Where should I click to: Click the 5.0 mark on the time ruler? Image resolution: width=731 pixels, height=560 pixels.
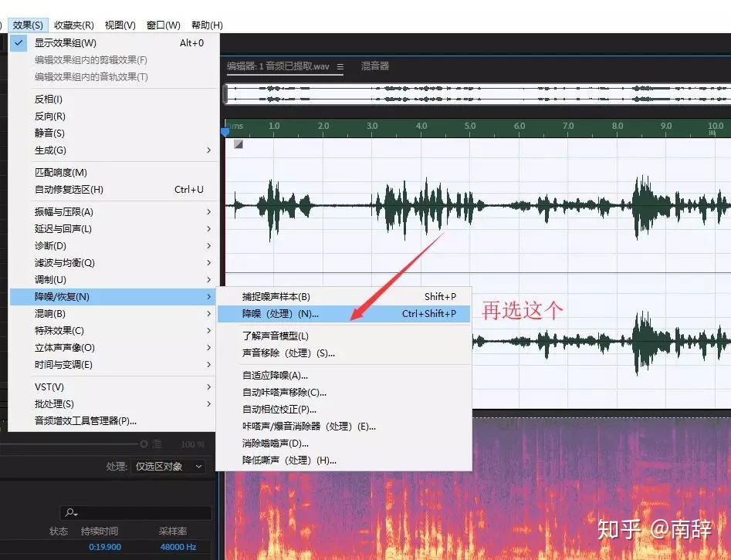[470, 126]
